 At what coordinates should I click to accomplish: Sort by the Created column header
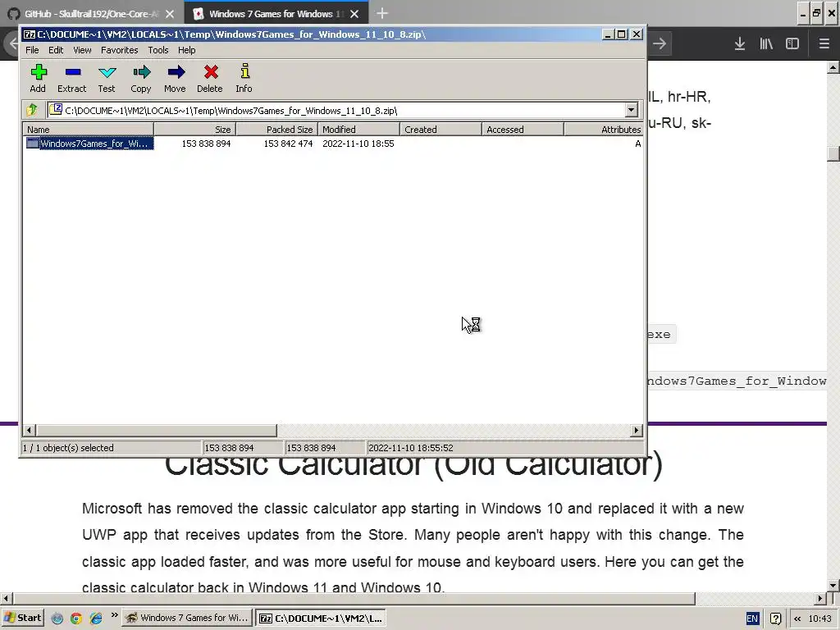point(441,129)
